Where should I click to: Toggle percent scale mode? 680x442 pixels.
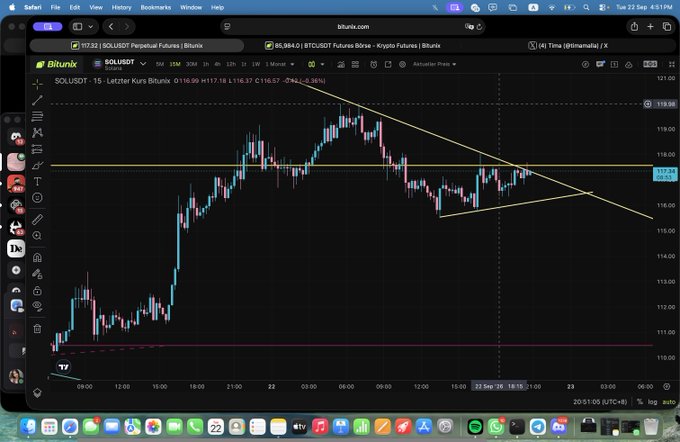coord(640,402)
